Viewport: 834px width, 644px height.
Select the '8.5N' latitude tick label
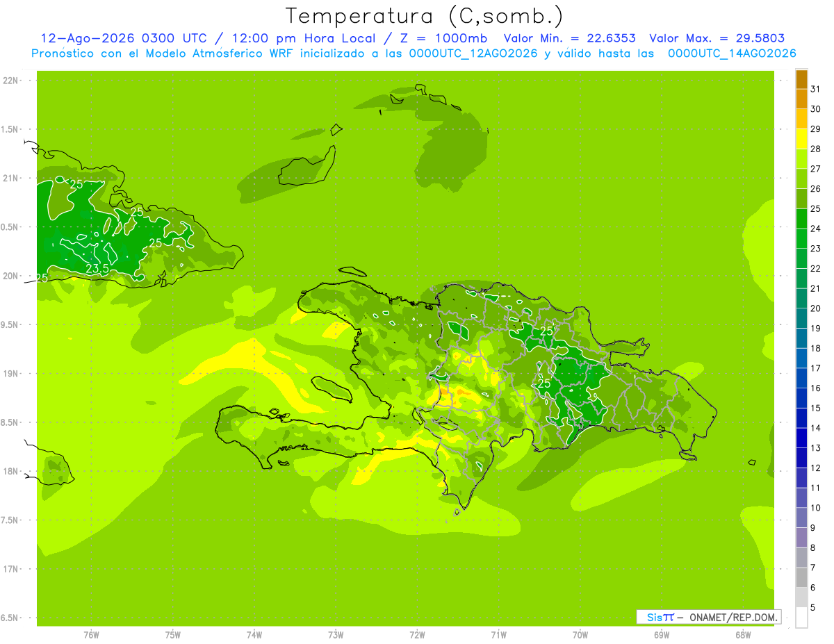10,422
